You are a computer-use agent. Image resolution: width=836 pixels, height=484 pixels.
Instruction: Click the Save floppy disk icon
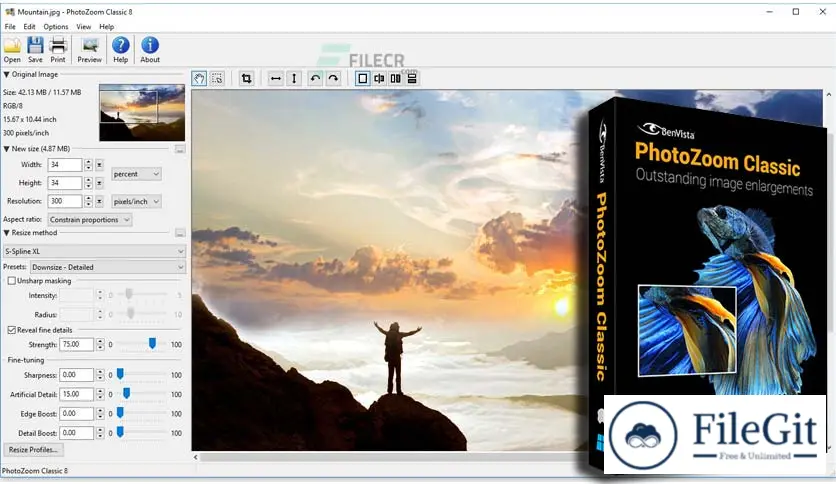35,46
